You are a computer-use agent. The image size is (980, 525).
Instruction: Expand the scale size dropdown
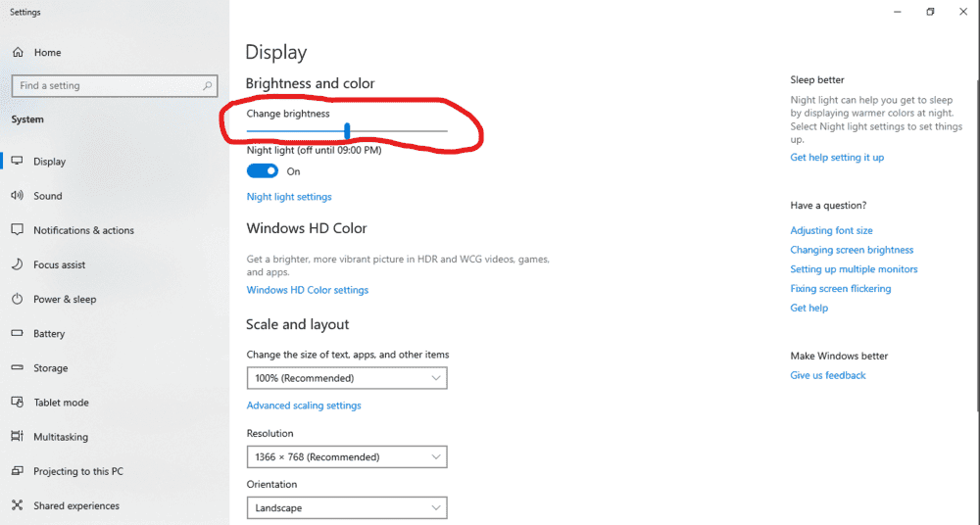[347, 378]
